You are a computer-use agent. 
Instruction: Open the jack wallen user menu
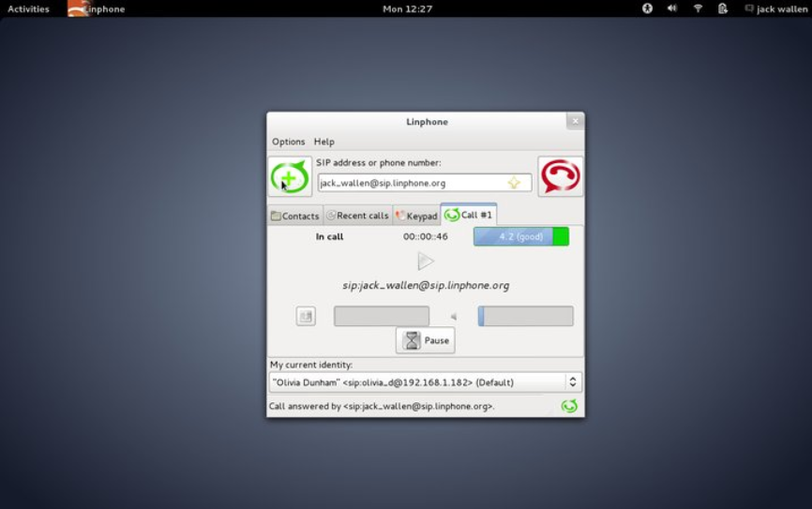[x=775, y=8]
